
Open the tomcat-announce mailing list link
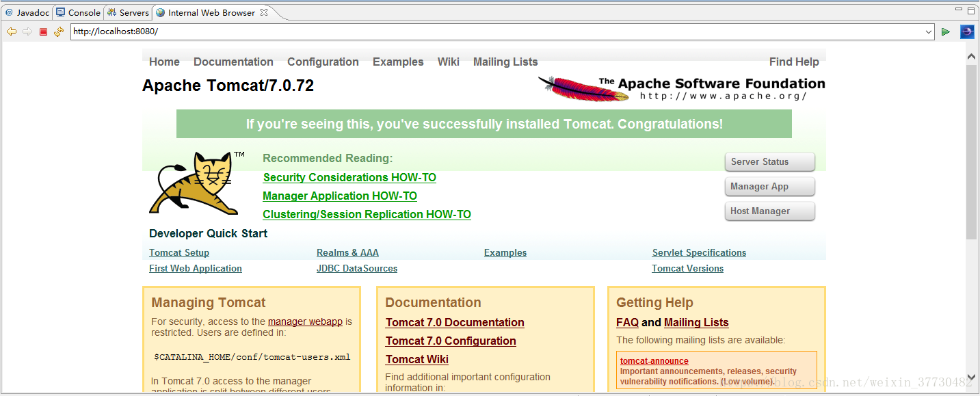pos(654,360)
